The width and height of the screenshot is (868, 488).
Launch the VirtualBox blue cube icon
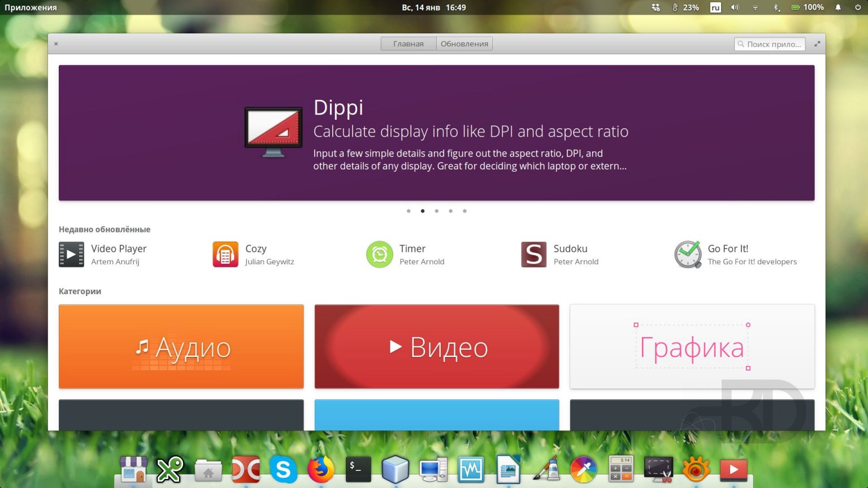(x=396, y=469)
